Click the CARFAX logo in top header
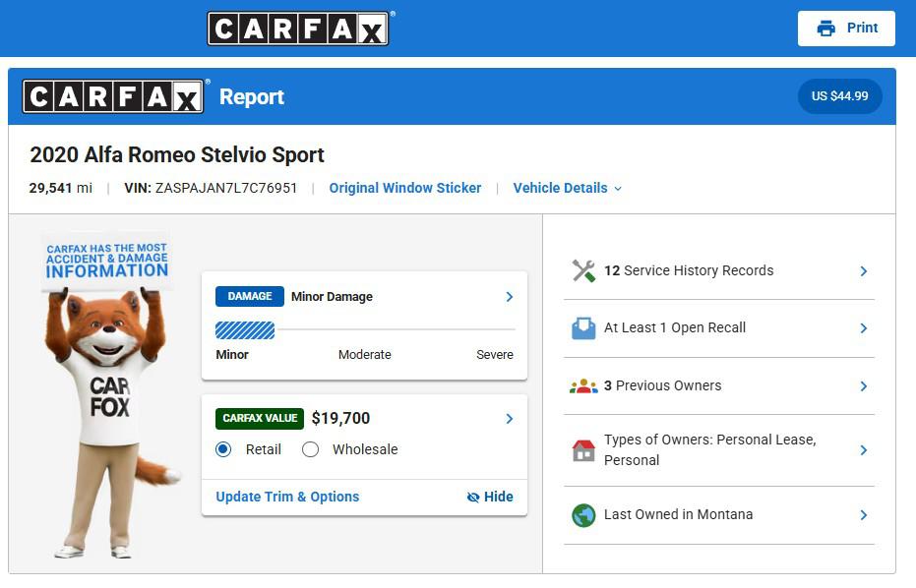 point(300,29)
